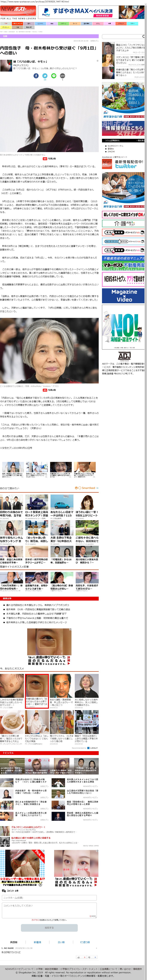147x980 pixels.
Task: Open the 国内 navigation tab
Action: point(29,23)
